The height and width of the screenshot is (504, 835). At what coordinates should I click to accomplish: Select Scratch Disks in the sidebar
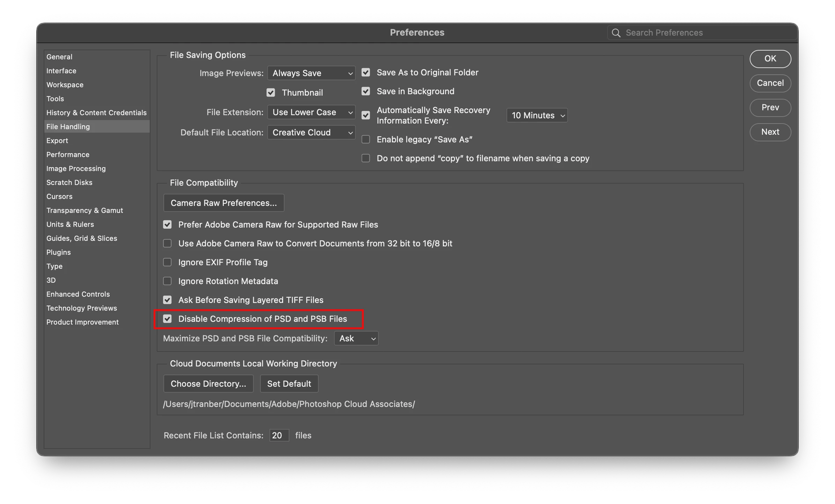coord(69,182)
